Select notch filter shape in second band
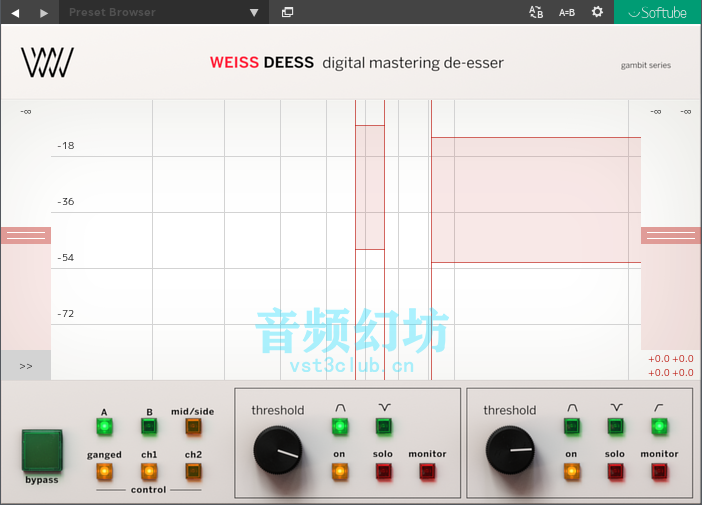This screenshot has width=703, height=506. click(x=616, y=426)
